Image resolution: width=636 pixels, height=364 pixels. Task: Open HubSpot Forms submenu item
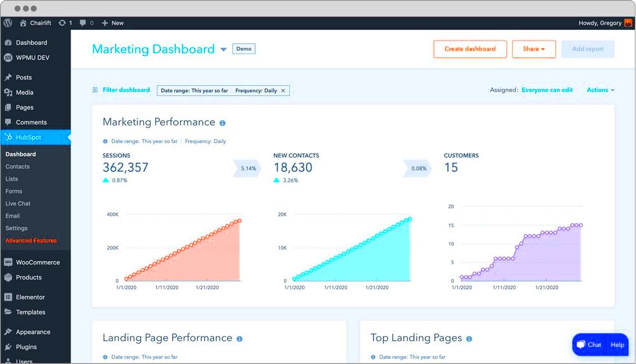[14, 191]
